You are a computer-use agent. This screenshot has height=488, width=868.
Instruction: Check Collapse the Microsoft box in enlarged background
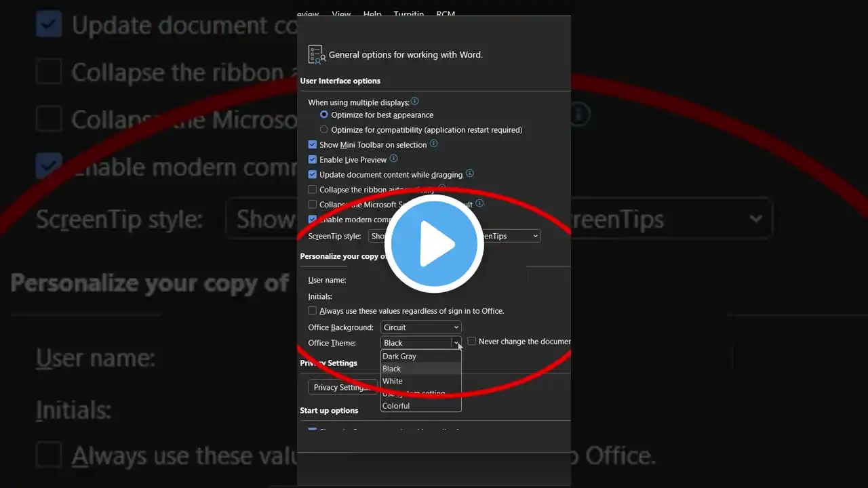49,119
